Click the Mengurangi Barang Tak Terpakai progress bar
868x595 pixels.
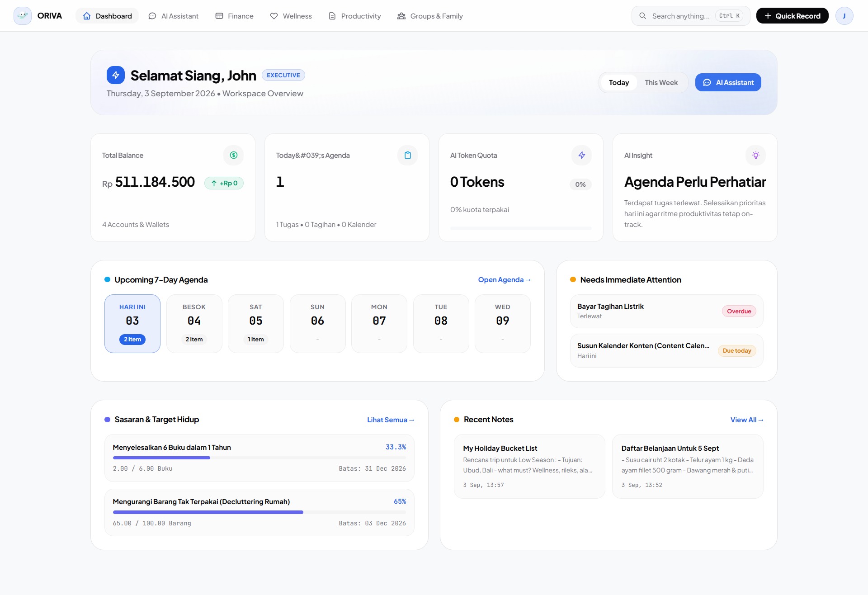click(x=259, y=512)
